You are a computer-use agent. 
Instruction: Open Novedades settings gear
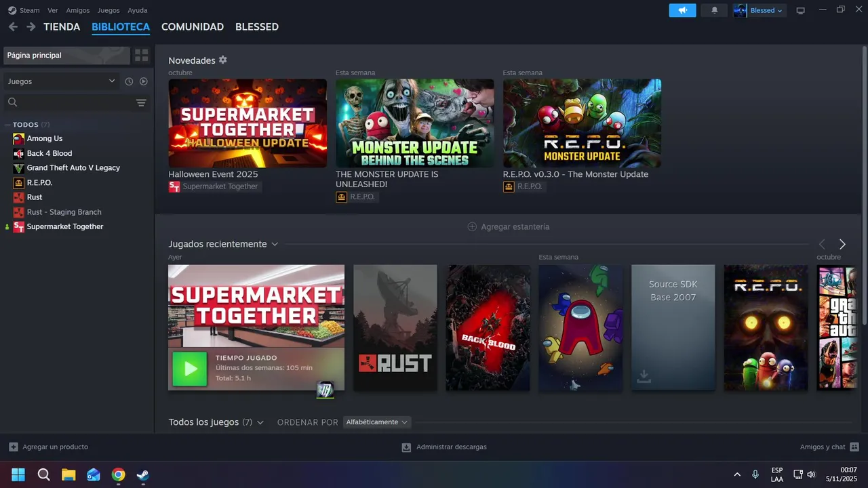pos(222,60)
